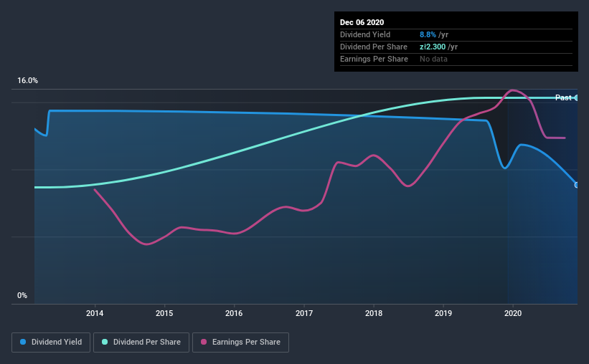Viewport: 589px width, 364px height.
Task: Click the 2016 x-axis label
Action: [234, 313]
